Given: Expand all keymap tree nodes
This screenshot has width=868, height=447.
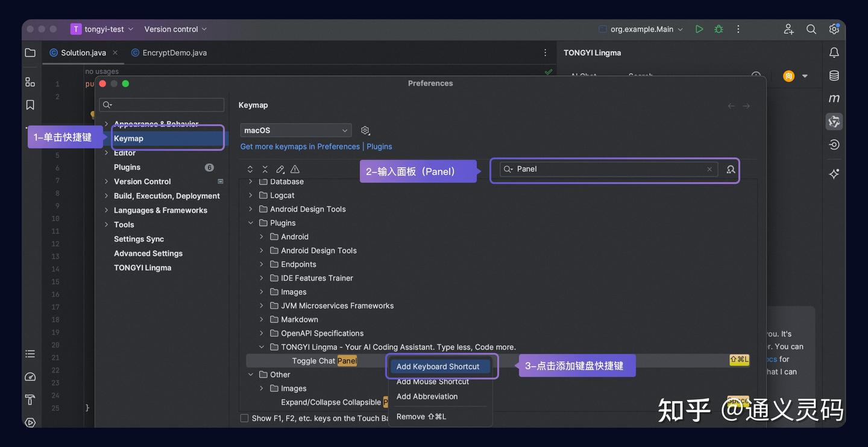Looking at the screenshot, I should tap(250, 169).
